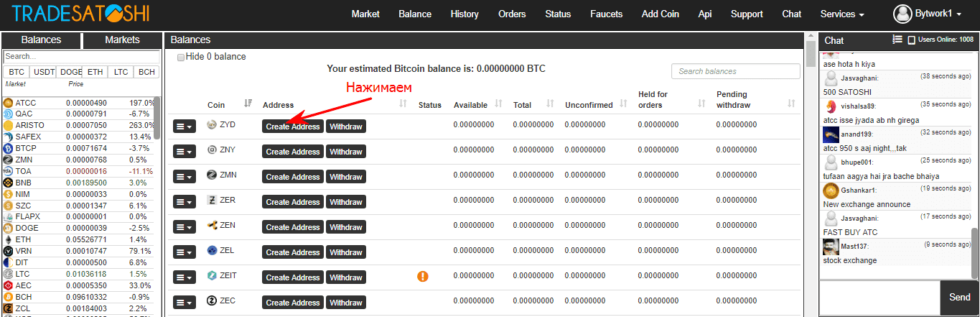Withdraw ZNY coins
This screenshot has width=980, height=317.
click(x=346, y=152)
